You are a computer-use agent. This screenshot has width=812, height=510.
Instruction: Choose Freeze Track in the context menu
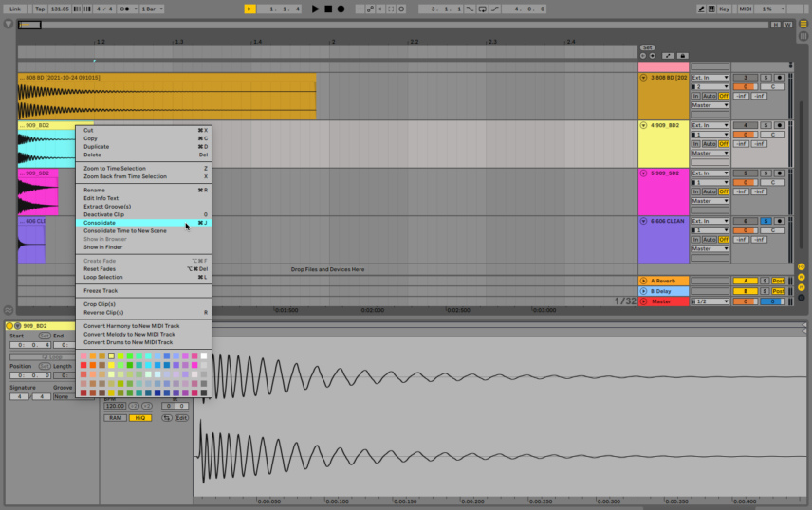[x=101, y=291]
